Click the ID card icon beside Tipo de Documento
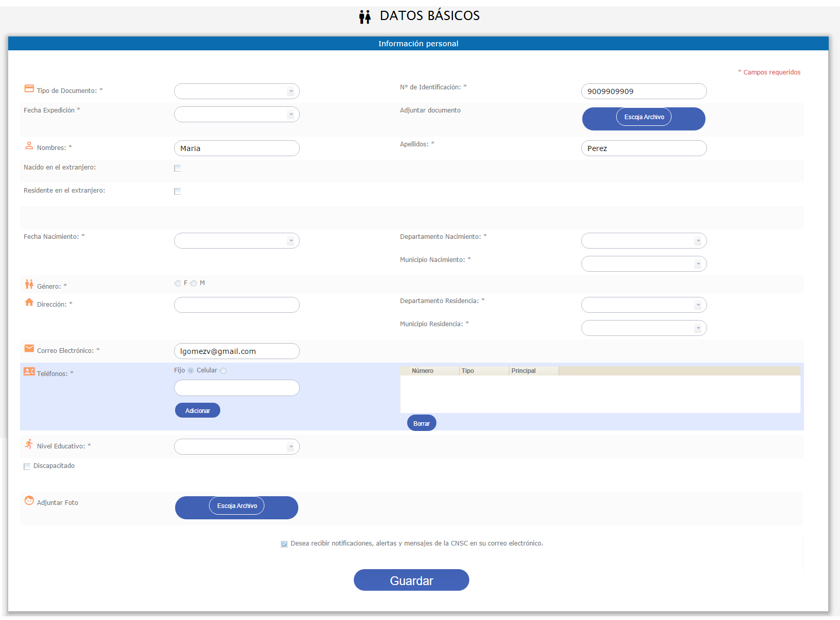This screenshot has width=840, height=620. pos(29,89)
